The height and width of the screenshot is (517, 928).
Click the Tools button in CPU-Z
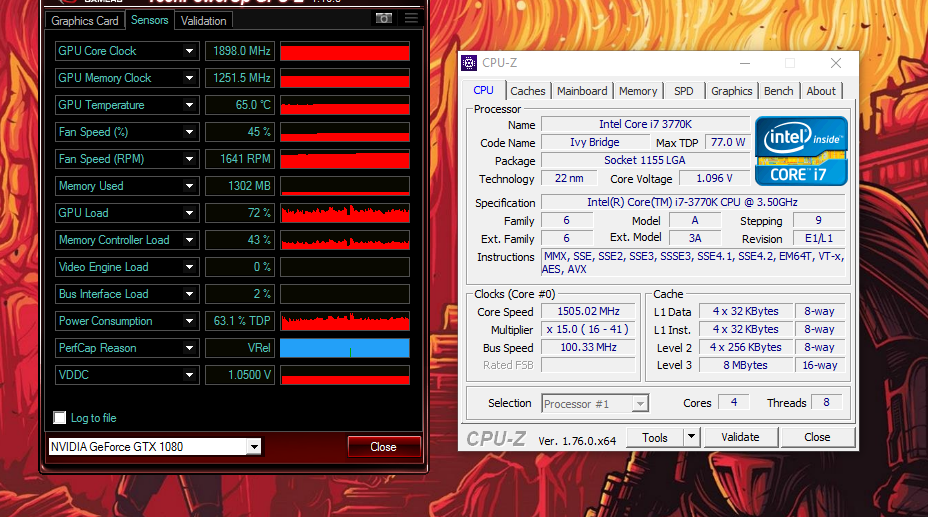click(x=655, y=437)
